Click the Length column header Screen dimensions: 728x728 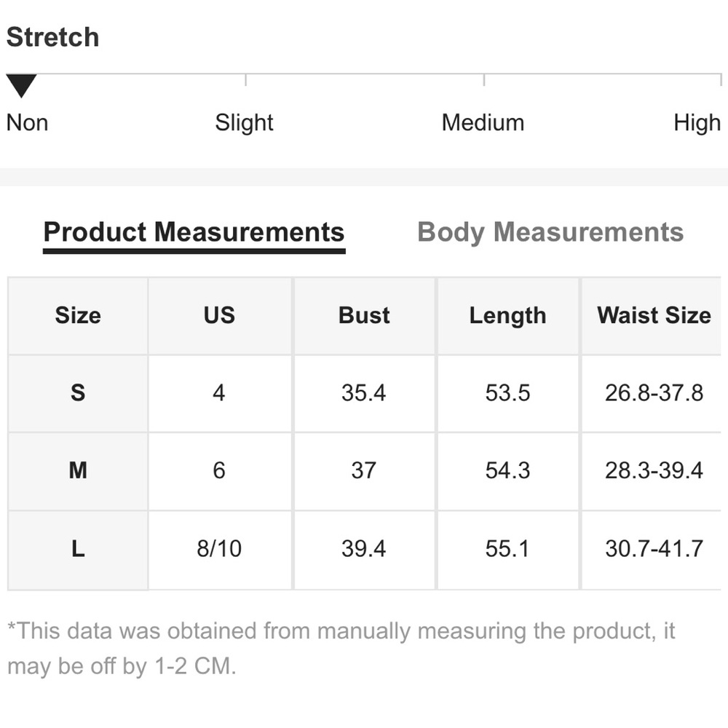point(508,316)
